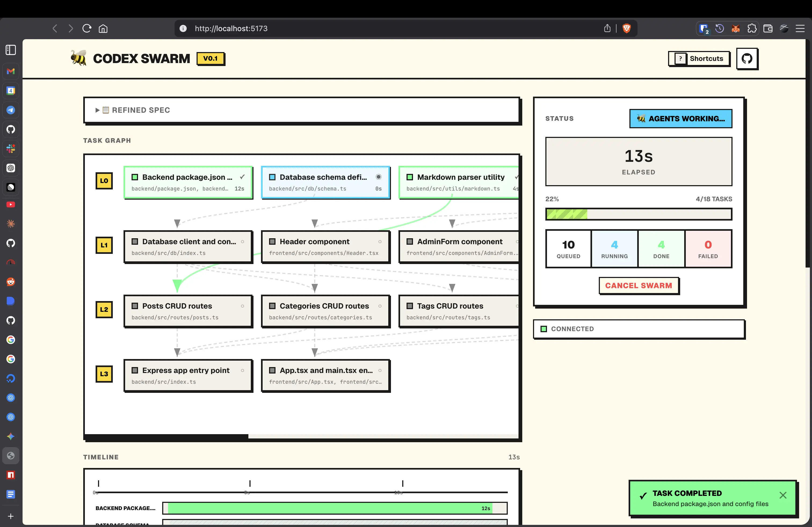Image resolution: width=812 pixels, height=527 pixels.
Task: Open the browser extensions puzzle icon
Action: tap(752, 28)
